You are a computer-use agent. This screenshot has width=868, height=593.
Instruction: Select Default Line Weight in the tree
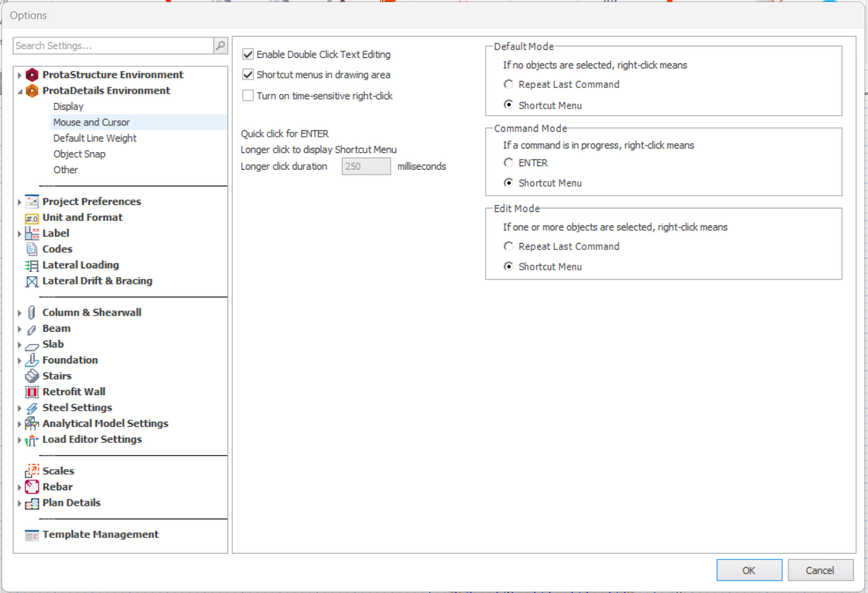94,138
